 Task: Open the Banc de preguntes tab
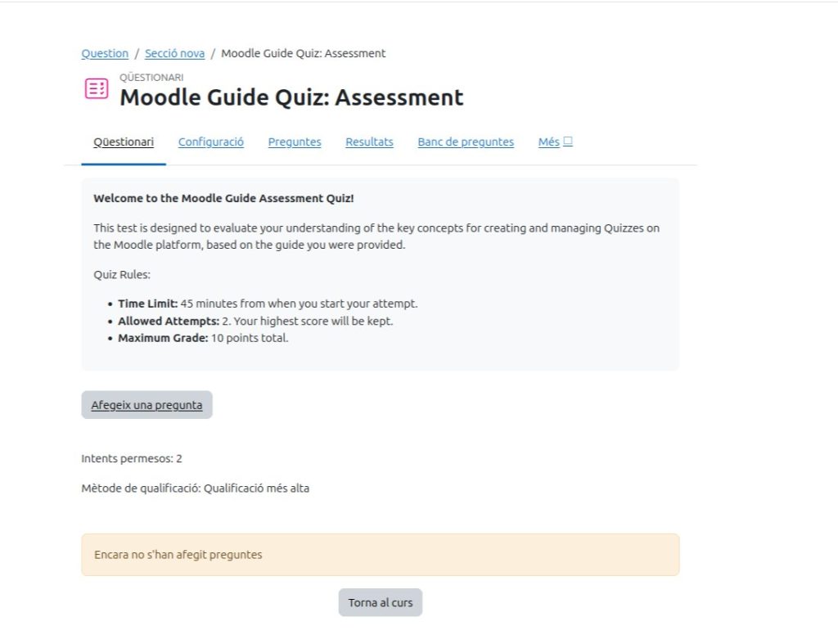466,142
